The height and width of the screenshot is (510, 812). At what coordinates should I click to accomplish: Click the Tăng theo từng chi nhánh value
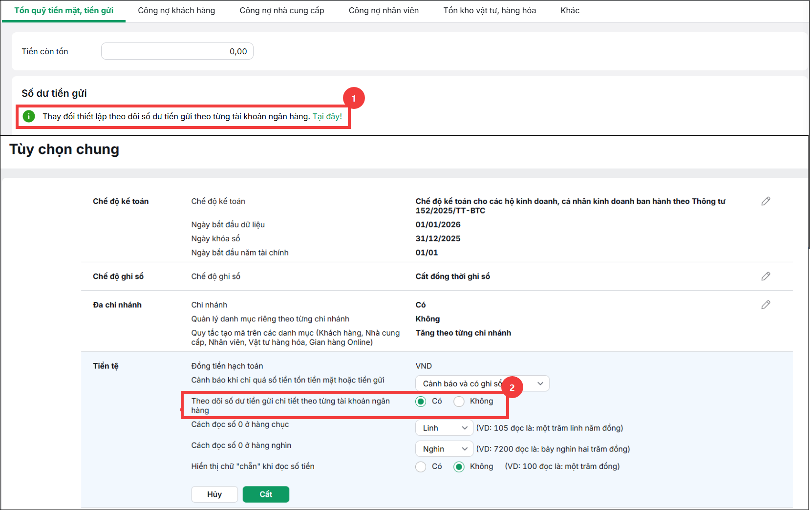coord(463,333)
